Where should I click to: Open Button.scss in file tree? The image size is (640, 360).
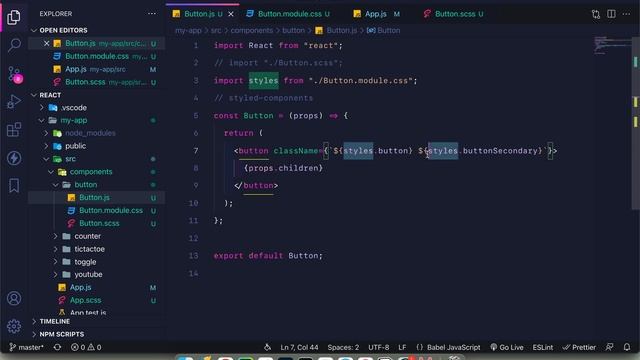99,223
